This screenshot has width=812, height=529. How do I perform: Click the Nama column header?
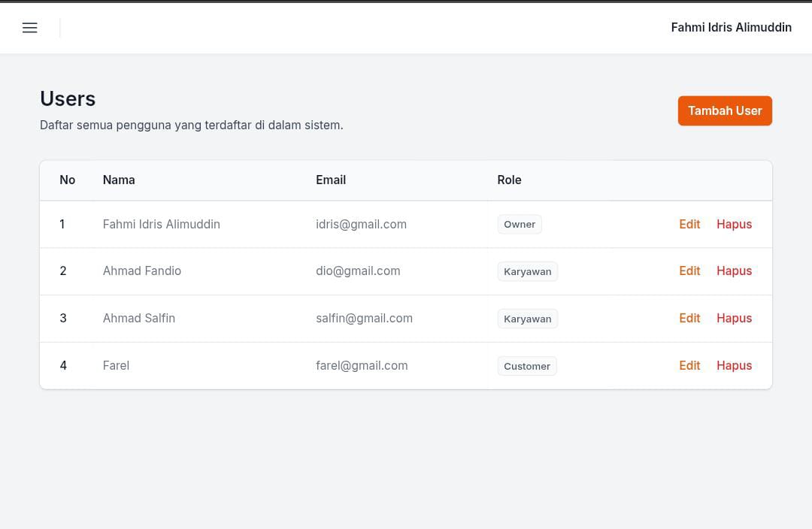(119, 180)
